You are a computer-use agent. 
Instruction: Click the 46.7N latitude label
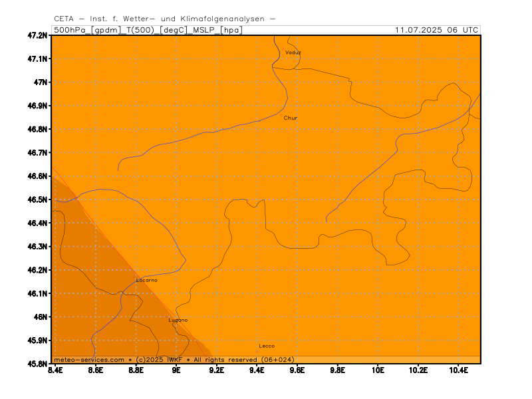pyautogui.click(x=37, y=152)
